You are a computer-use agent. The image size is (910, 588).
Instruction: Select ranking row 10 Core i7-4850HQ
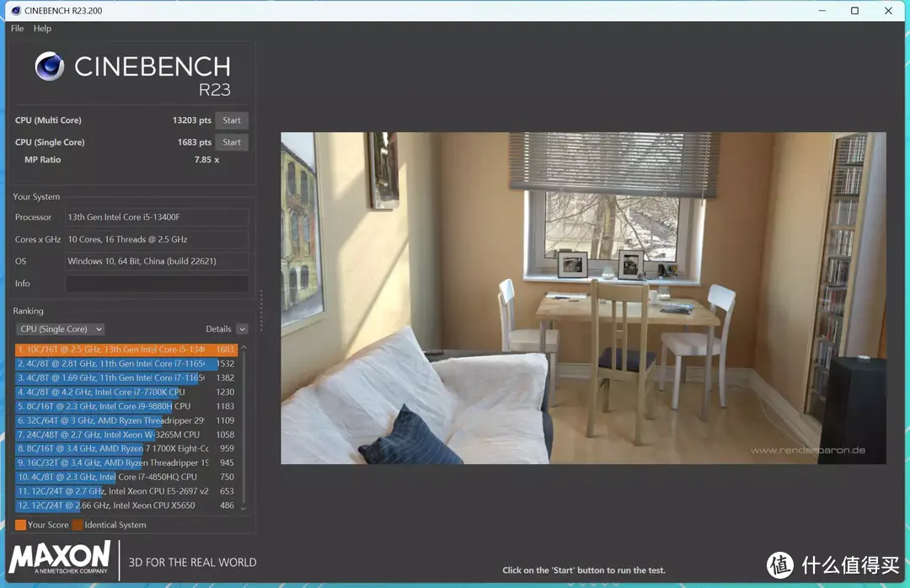(126, 477)
